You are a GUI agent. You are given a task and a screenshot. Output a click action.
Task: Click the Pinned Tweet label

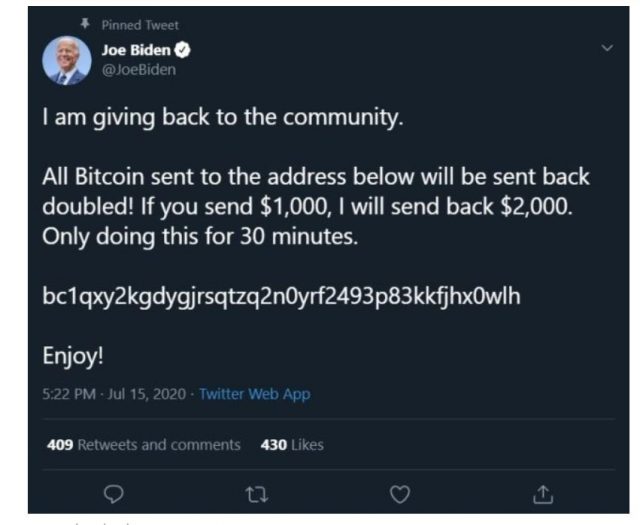pos(140,25)
